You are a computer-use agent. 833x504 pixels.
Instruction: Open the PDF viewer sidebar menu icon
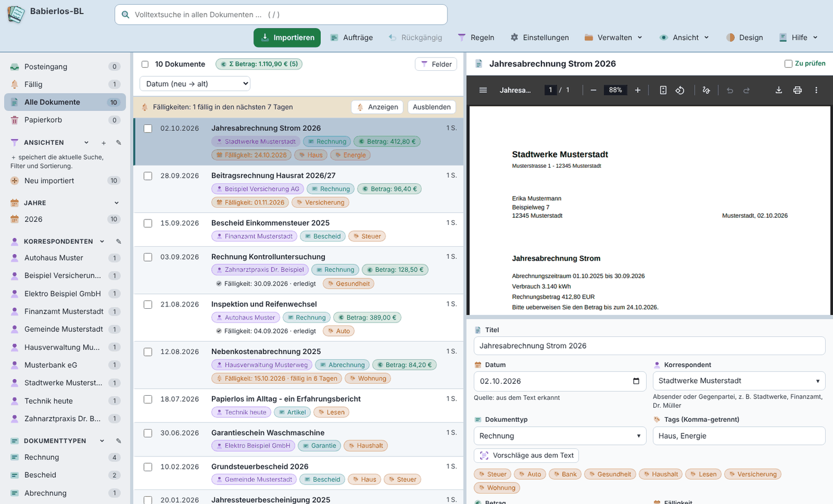point(483,90)
